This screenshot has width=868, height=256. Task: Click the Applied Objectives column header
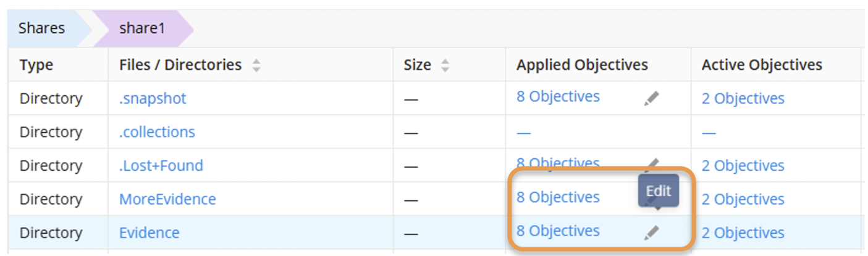582,65
